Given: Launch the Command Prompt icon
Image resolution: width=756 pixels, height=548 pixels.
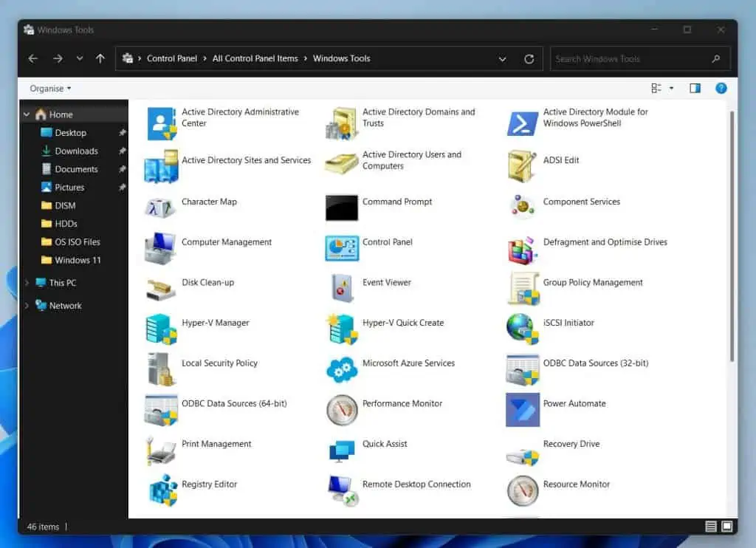Looking at the screenshot, I should point(342,208).
